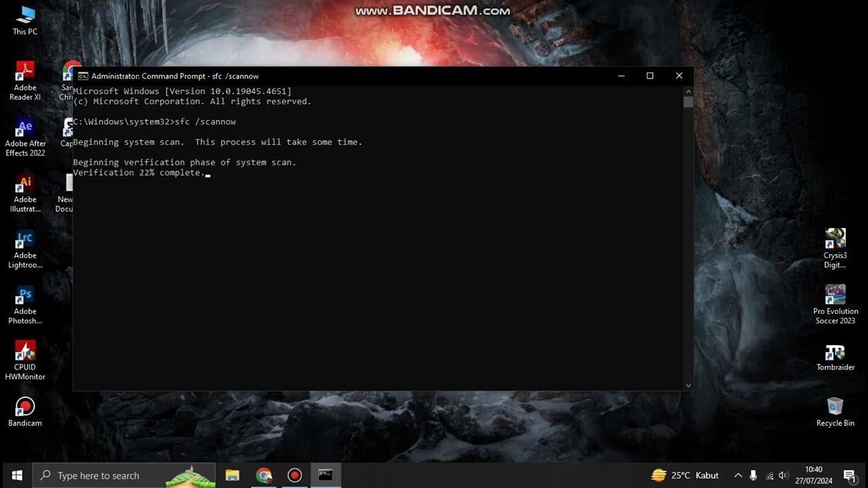Maximize the Command Prompt window
Screen dimensions: 868x488
(650, 76)
